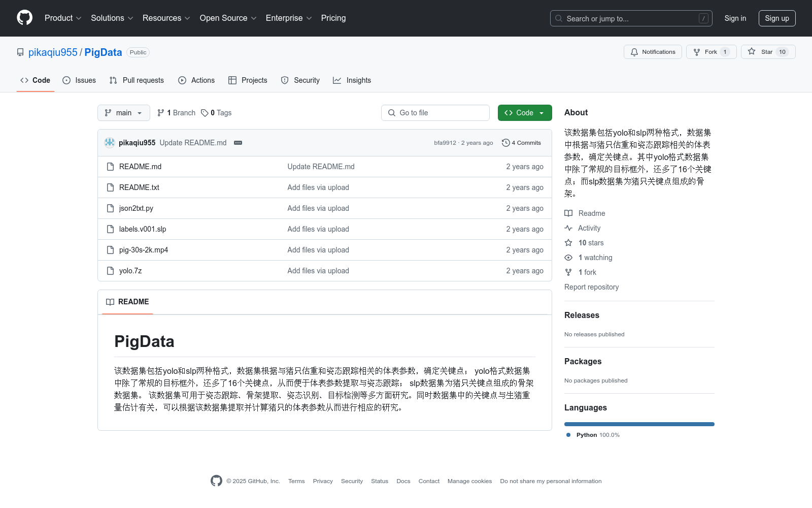Expand the Solutions menu
Image resolution: width=812 pixels, height=508 pixels.
(x=112, y=18)
